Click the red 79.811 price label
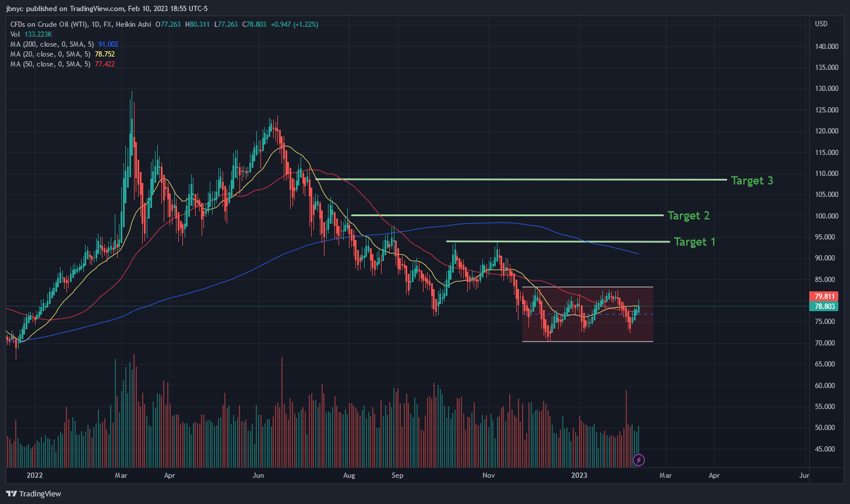850x504 pixels. coord(824,297)
